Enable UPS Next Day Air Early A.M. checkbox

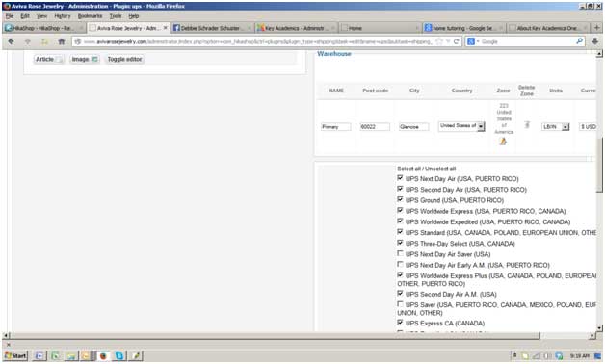click(x=400, y=264)
